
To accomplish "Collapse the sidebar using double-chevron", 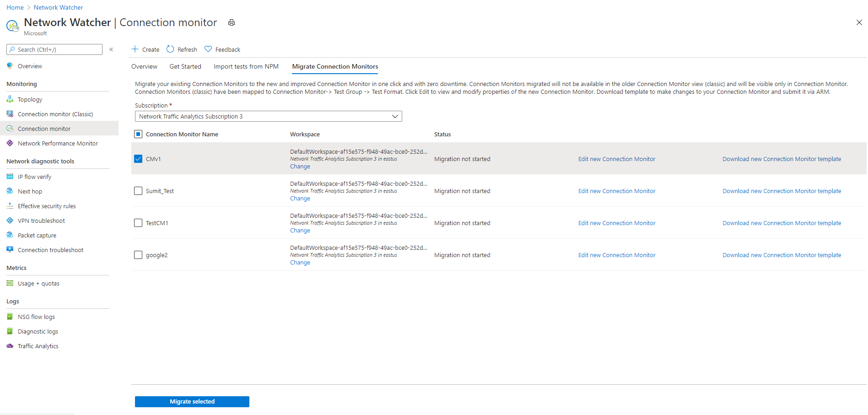I will [111, 49].
